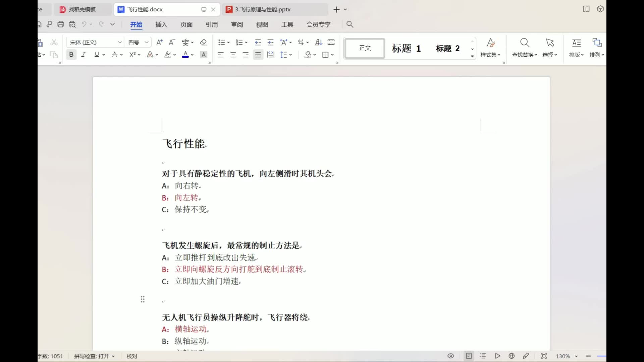Click the numbered list icon
The image size is (644, 362).
(x=239, y=42)
